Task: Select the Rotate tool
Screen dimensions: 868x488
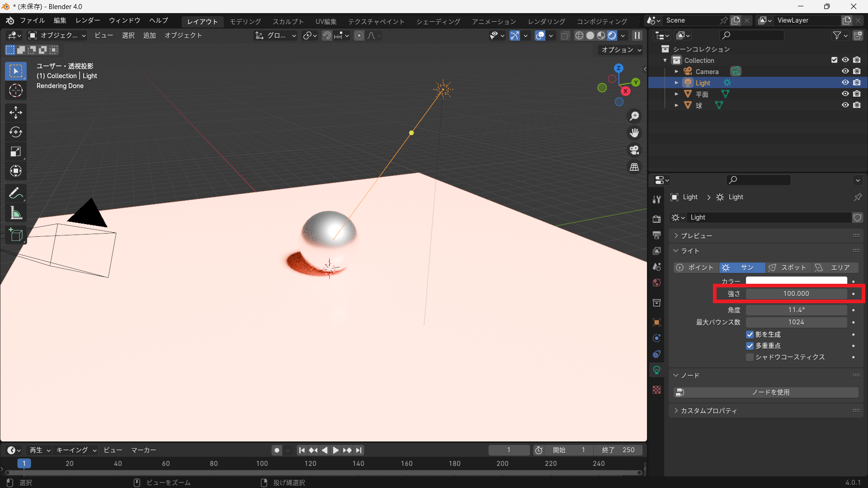Action: (16, 132)
